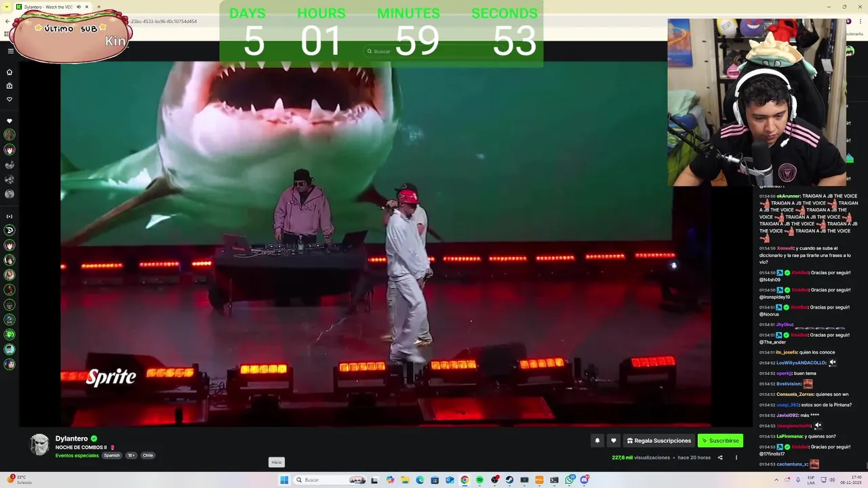Click the follow heart button beside bell

pyautogui.click(x=614, y=441)
